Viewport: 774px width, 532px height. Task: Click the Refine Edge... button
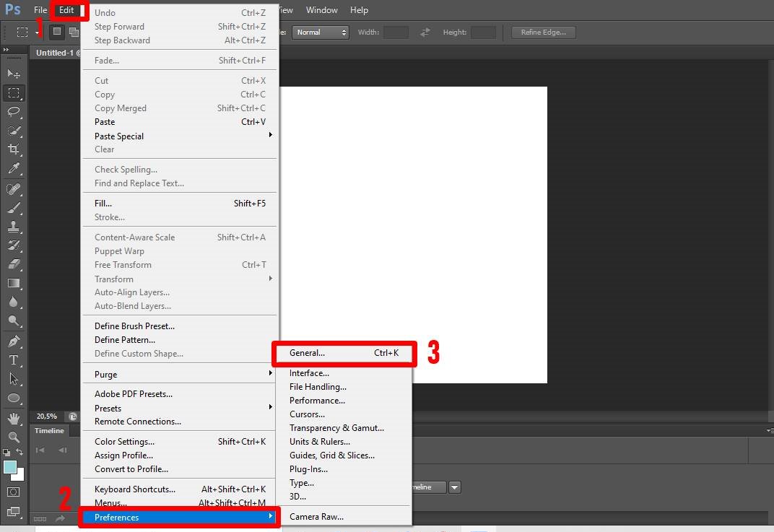(544, 32)
